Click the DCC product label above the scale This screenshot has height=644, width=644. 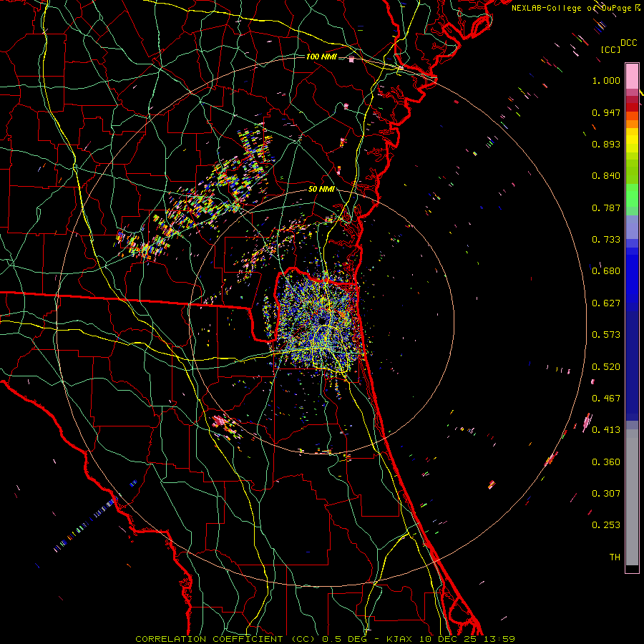628,43
